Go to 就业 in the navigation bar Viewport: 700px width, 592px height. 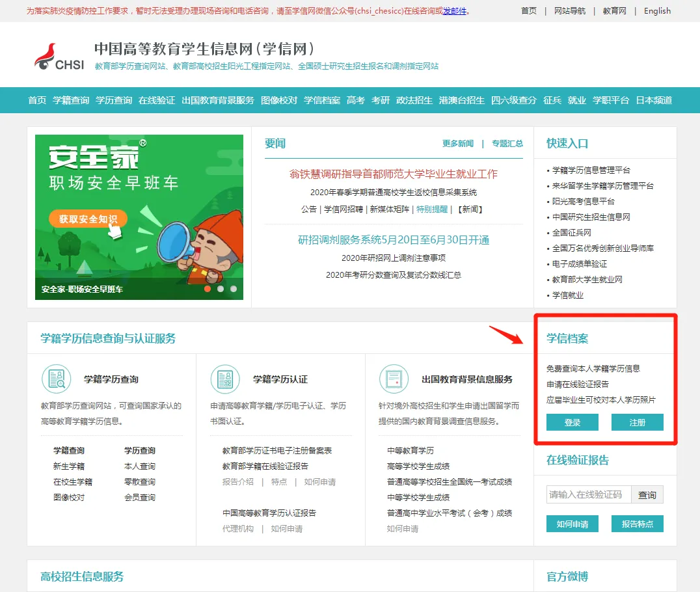point(577,100)
